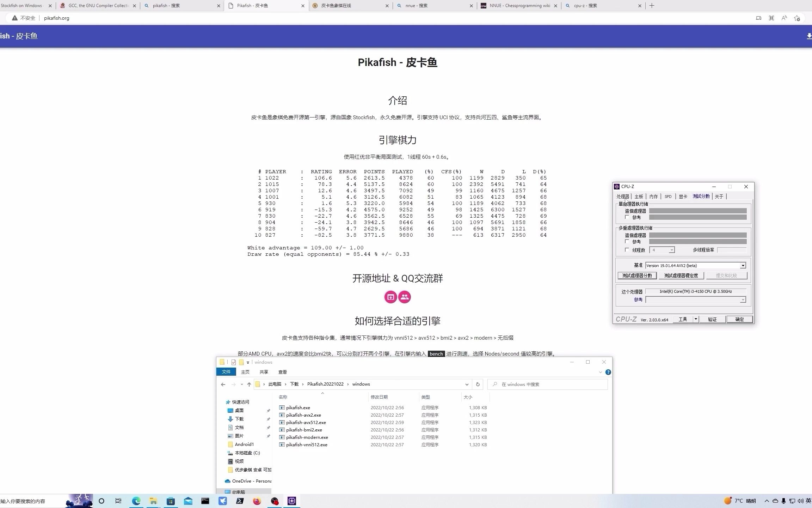Viewport: 812px width, 508px height.
Task: Open the 查看 menu in file explorer
Action: 283,372
